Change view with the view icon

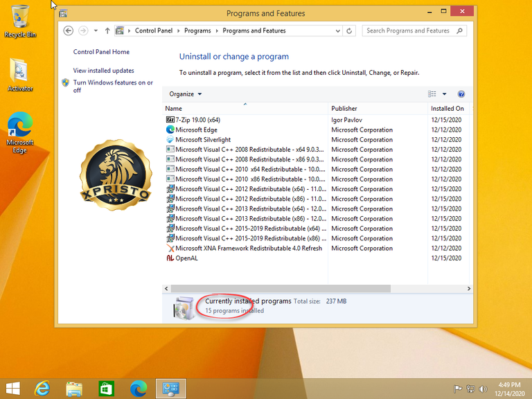pyautogui.click(x=432, y=94)
